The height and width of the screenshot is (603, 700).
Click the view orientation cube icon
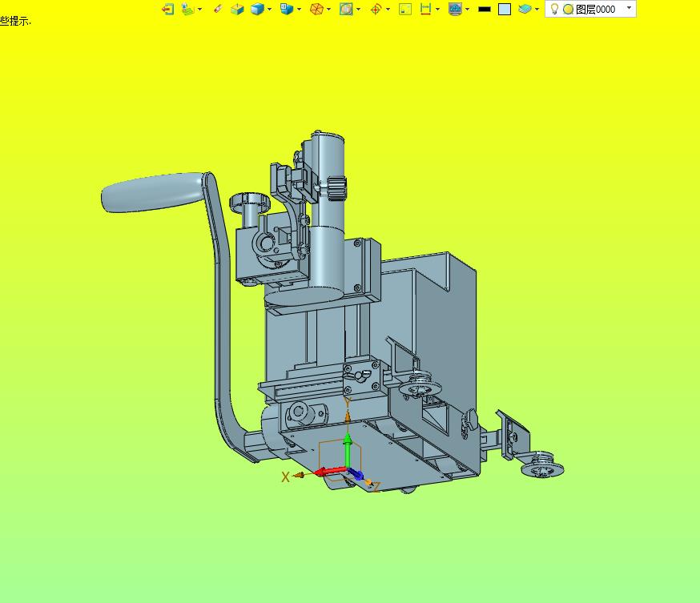[x=286, y=9]
